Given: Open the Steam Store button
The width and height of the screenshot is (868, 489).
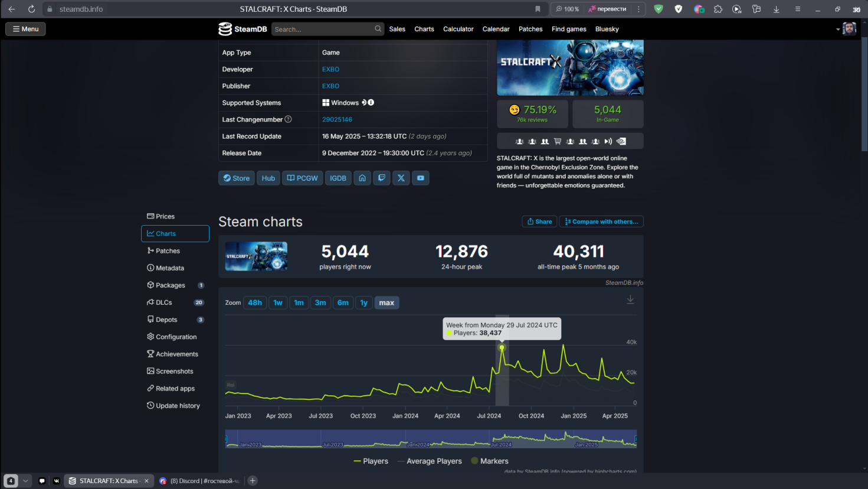Looking at the screenshot, I should pos(237,178).
